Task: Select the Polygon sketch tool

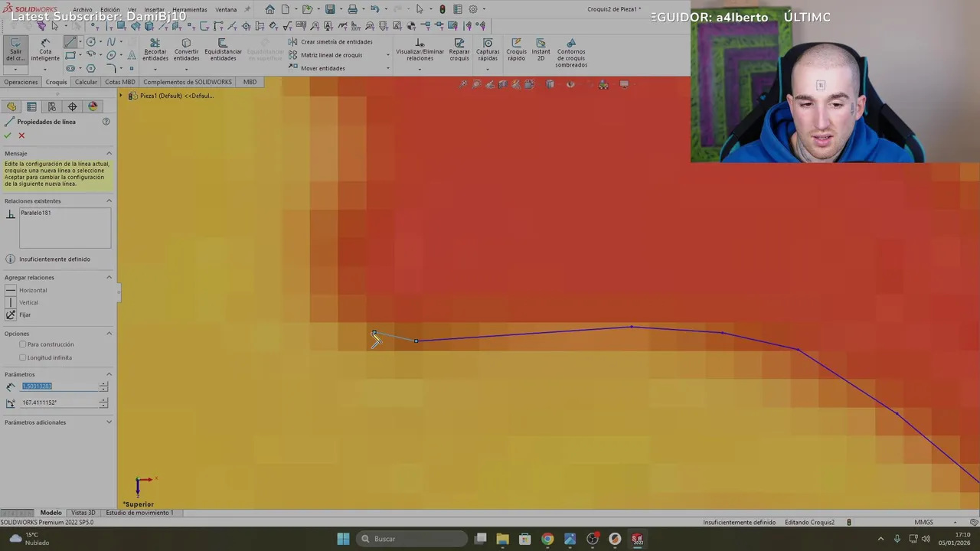Action: (90, 68)
